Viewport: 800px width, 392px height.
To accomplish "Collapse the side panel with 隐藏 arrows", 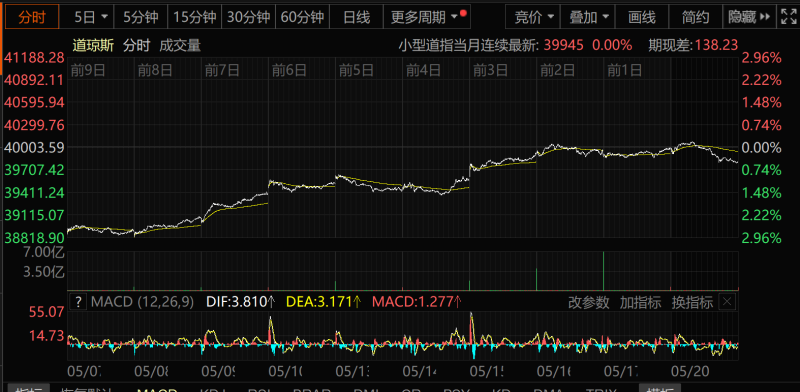I will (x=749, y=17).
